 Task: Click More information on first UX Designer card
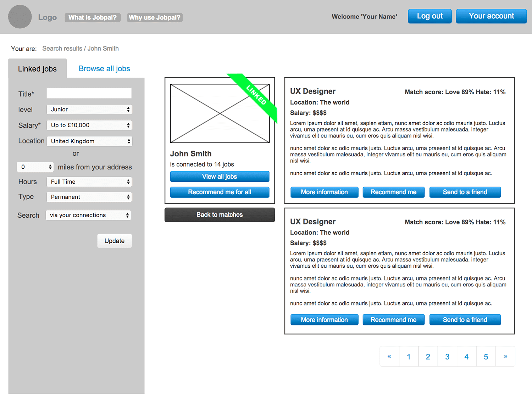click(x=325, y=192)
